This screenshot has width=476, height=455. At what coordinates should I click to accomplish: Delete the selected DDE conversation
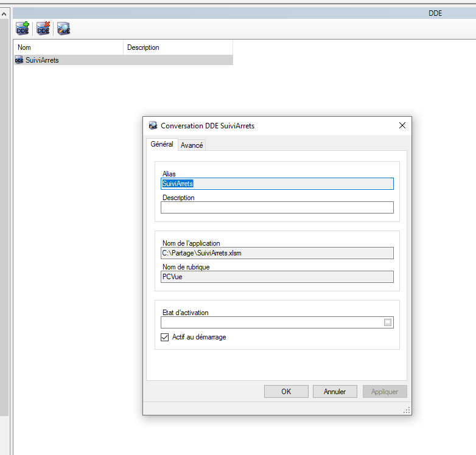tap(43, 29)
